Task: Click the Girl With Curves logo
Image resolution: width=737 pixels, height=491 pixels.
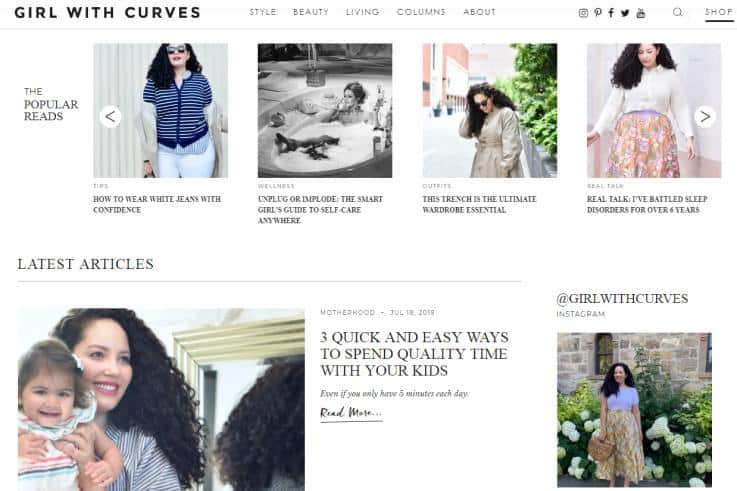Action: [x=108, y=13]
